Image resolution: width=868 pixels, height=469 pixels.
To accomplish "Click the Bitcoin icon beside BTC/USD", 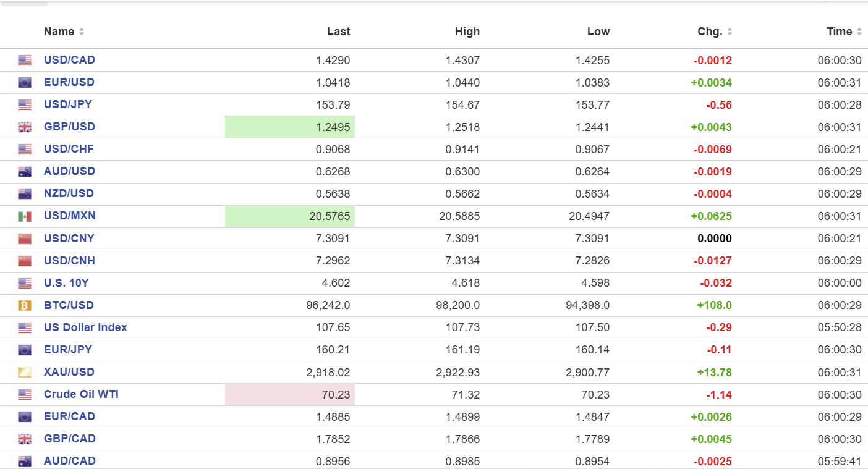I will click(x=25, y=305).
